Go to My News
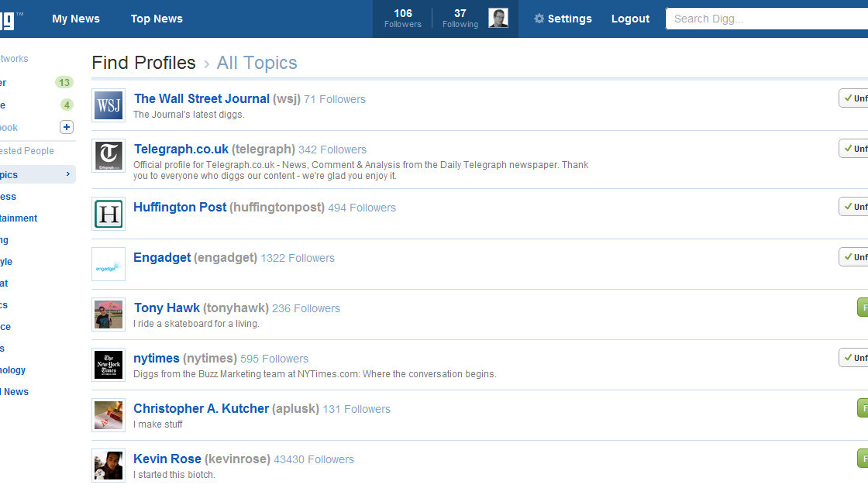Viewport: 868px width, 488px height. pyautogui.click(x=76, y=19)
